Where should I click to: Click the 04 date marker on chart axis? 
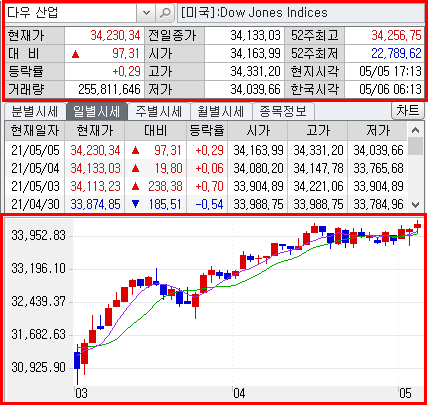pos(239,394)
